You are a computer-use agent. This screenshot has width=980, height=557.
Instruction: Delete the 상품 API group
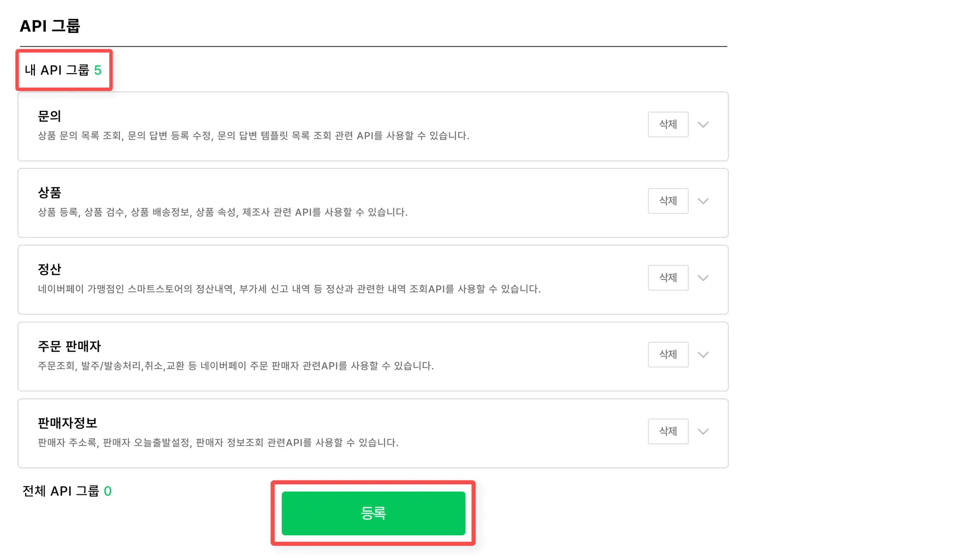point(668,201)
